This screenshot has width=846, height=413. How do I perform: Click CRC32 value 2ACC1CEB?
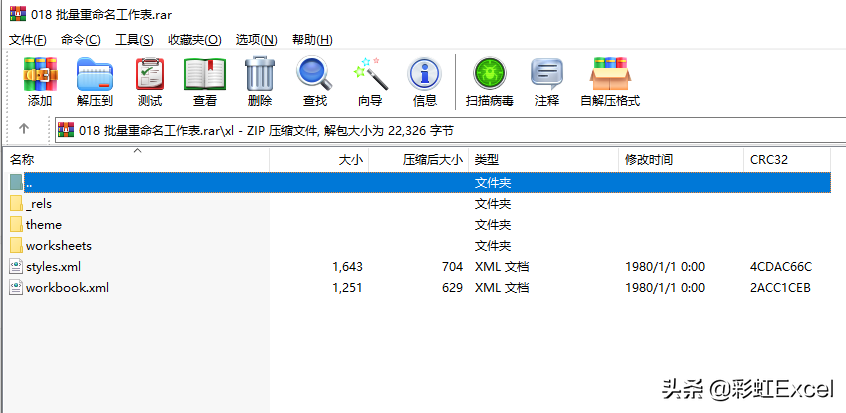780,288
